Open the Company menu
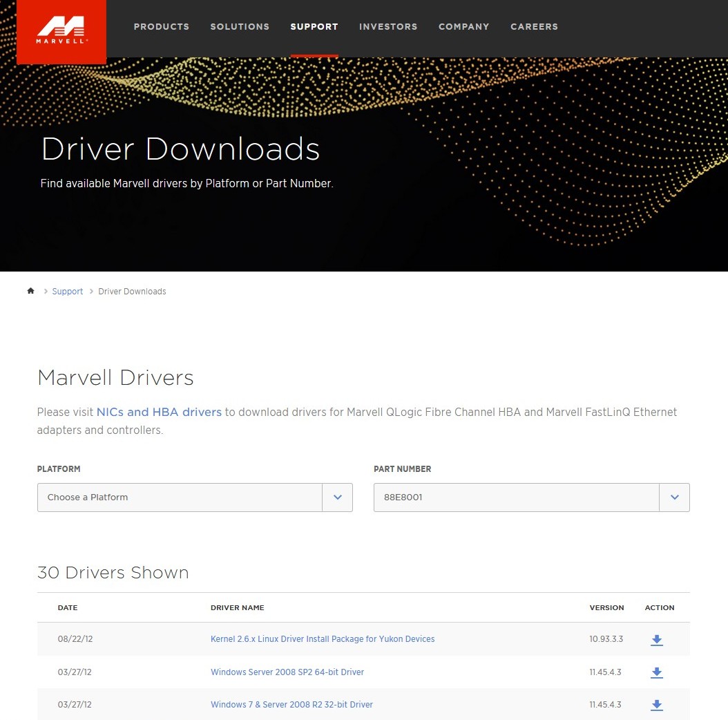The image size is (728, 720). (464, 26)
